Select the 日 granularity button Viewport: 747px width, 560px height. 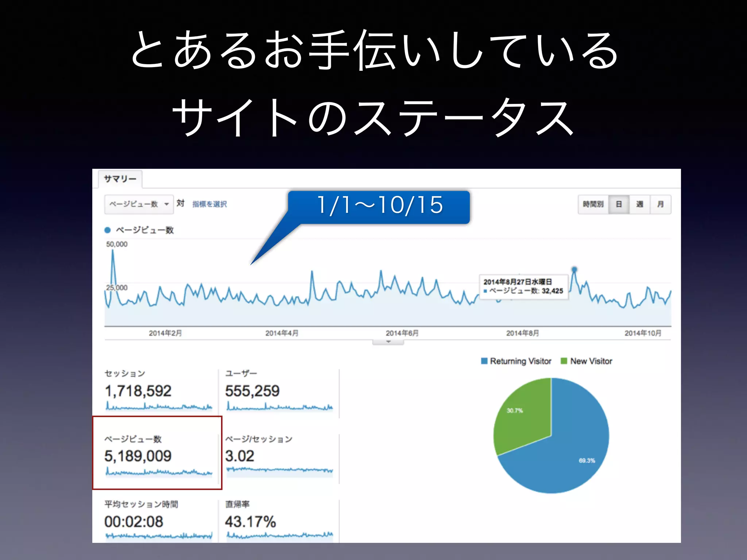pos(619,204)
